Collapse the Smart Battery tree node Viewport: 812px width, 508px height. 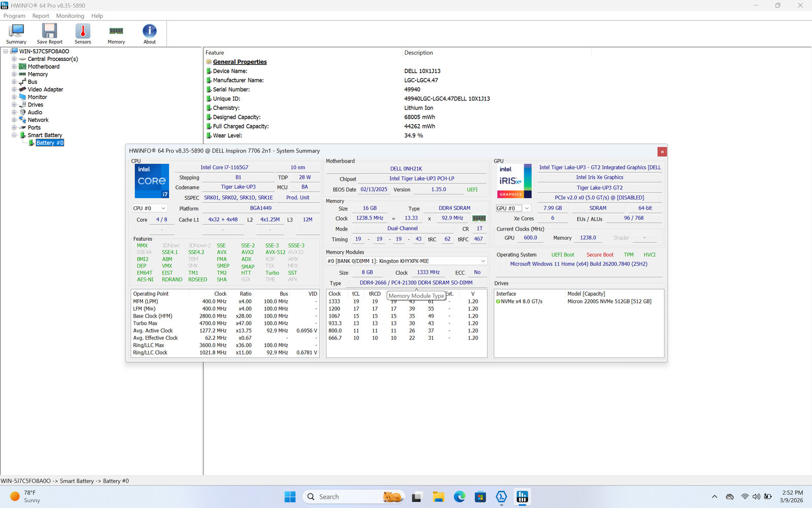[x=14, y=135]
